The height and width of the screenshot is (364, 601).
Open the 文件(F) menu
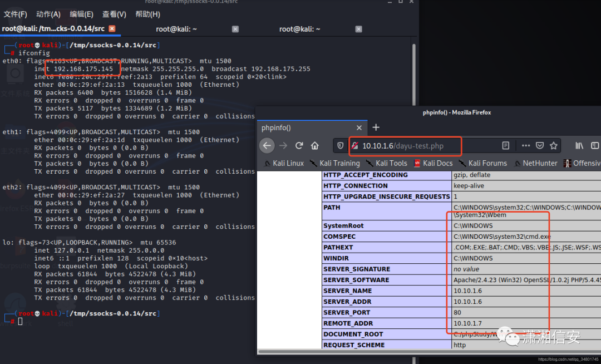pos(16,14)
